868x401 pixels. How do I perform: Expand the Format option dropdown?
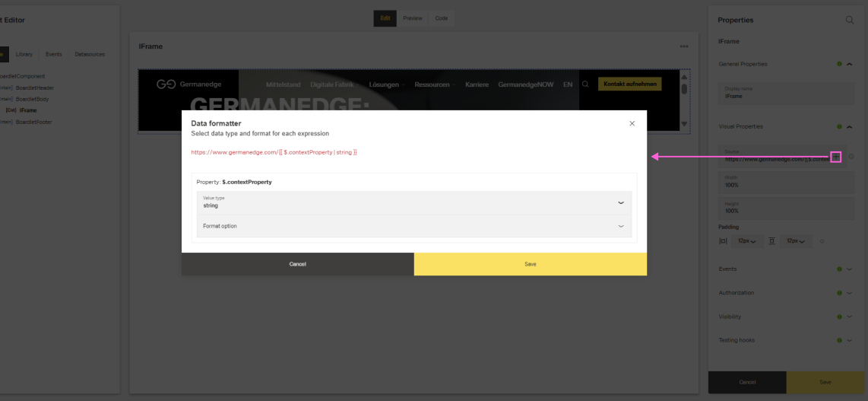pyautogui.click(x=414, y=226)
